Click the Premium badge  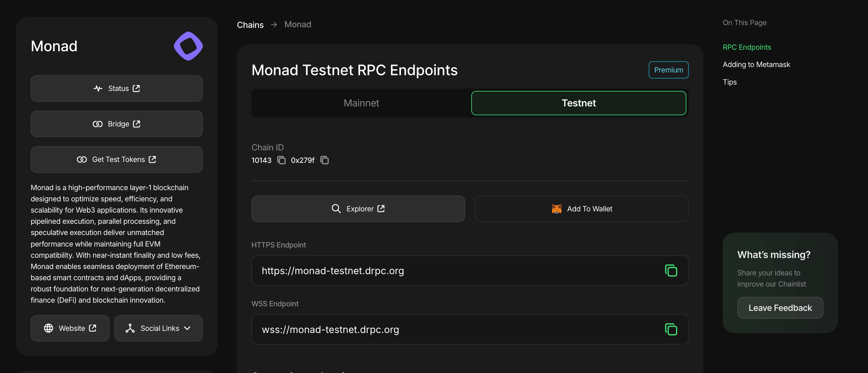tap(668, 70)
